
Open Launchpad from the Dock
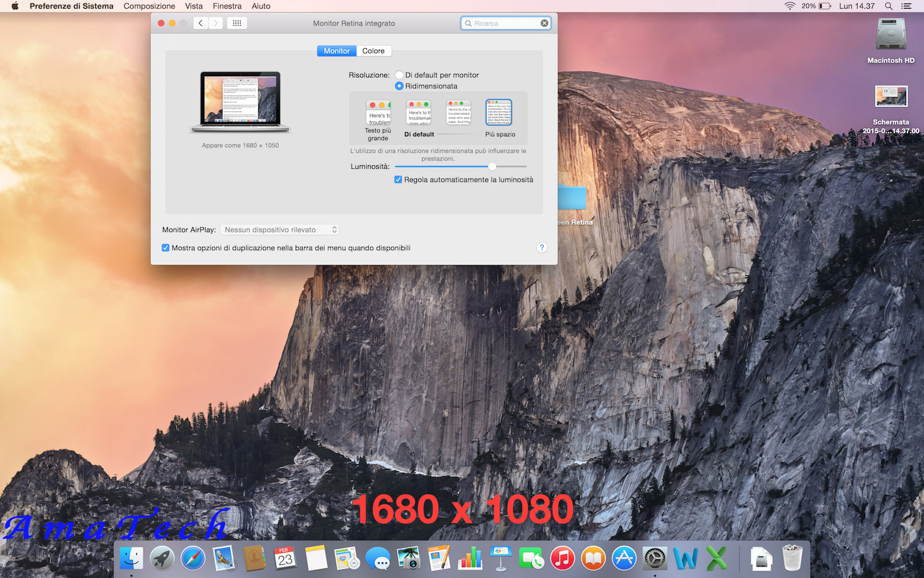coord(162,558)
